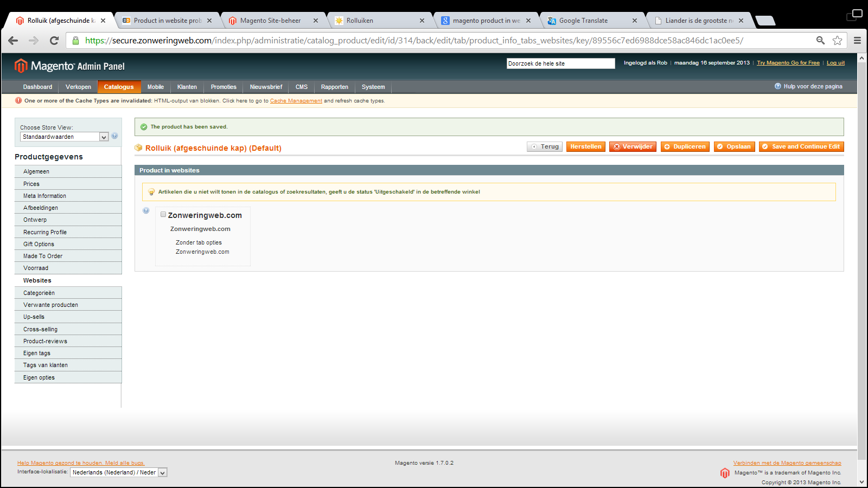Click Save and Continue Edit button

[801, 146]
